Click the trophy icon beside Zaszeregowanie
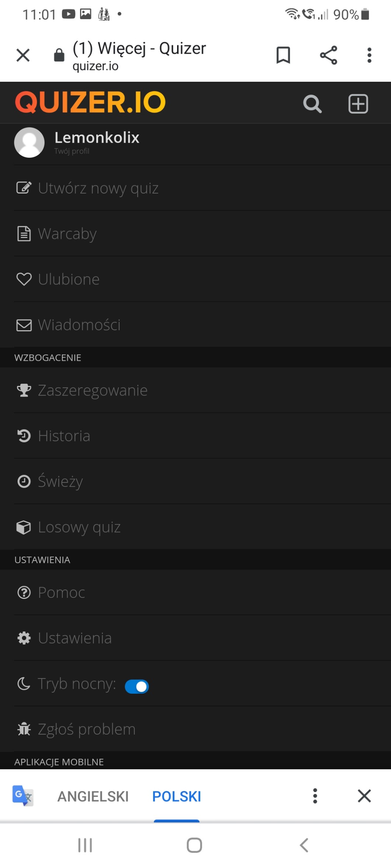391x868 pixels. coord(24,390)
